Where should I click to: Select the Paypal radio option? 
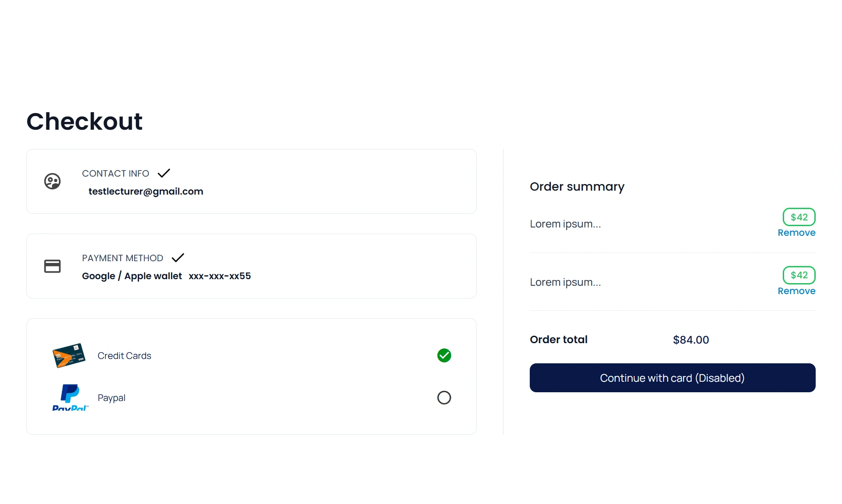(444, 398)
